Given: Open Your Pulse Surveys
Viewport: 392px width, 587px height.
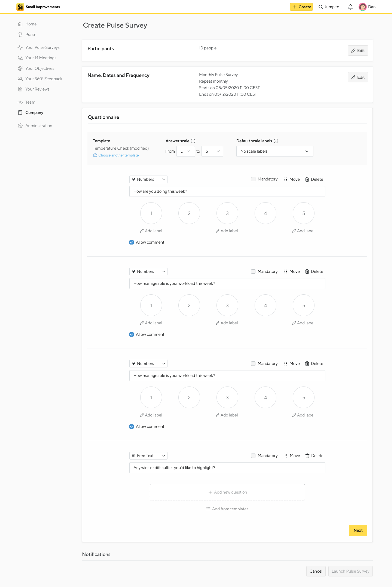Looking at the screenshot, I should [x=39, y=47].
